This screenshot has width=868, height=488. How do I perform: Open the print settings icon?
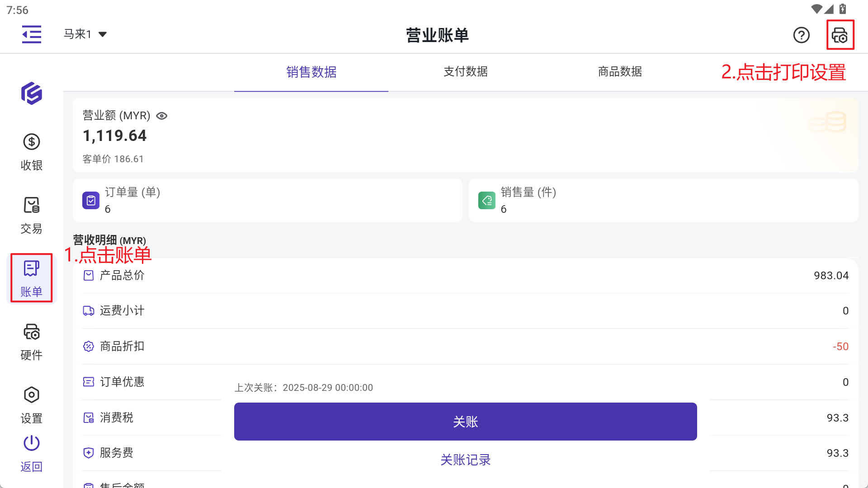point(840,35)
